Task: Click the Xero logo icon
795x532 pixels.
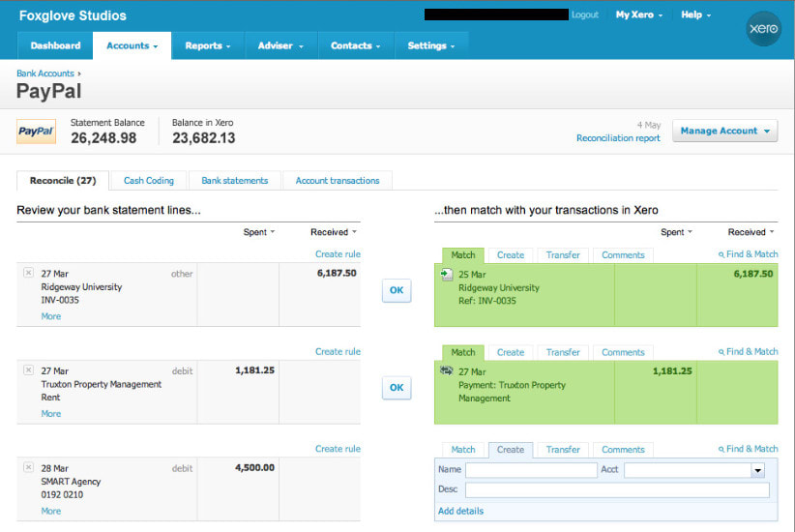Action: 763,28
